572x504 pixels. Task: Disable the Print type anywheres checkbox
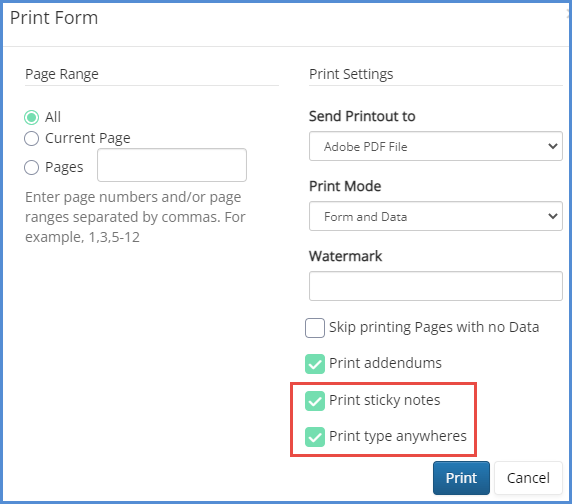point(315,437)
